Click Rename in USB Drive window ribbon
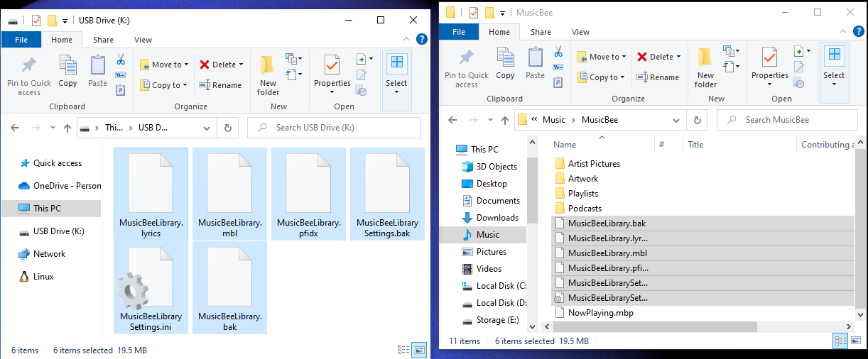868x359 pixels. tap(220, 85)
